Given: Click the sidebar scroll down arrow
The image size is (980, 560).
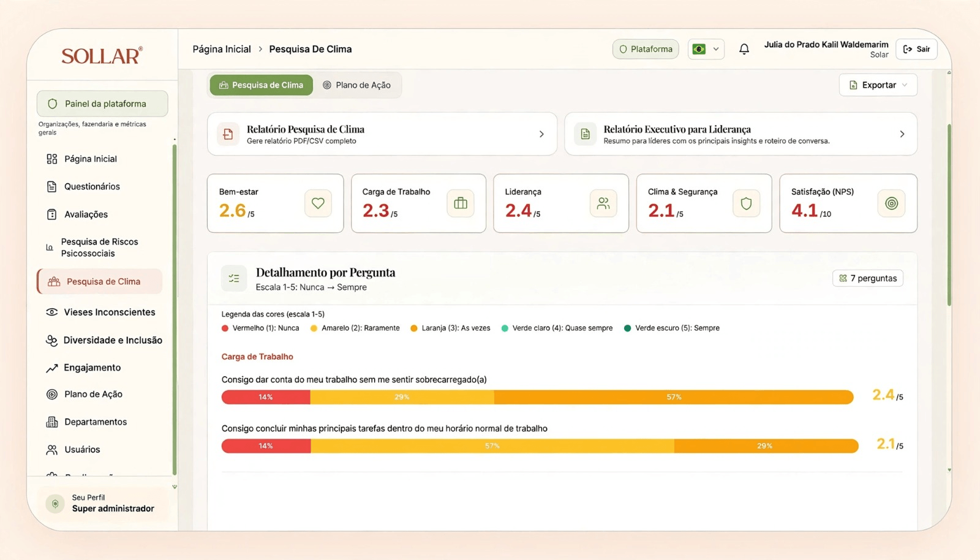Looking at the screenshot, I should pos(175,487).
